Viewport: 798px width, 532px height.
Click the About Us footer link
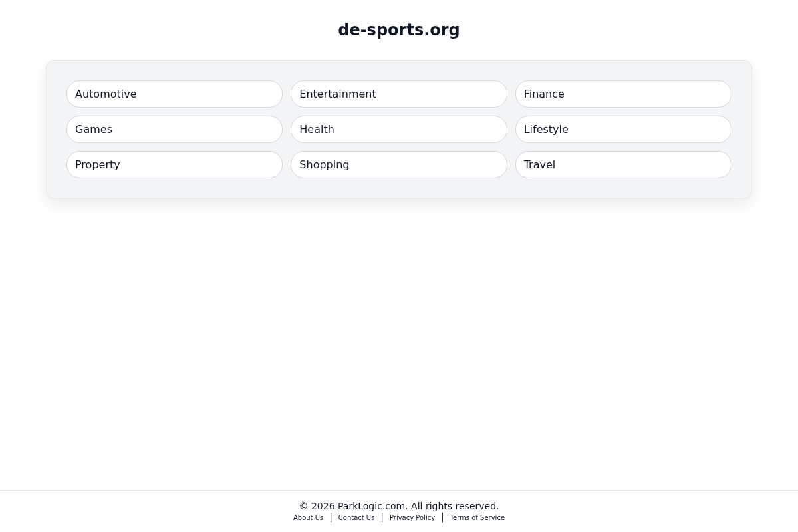pyautogui.click(x=308, y=517)
